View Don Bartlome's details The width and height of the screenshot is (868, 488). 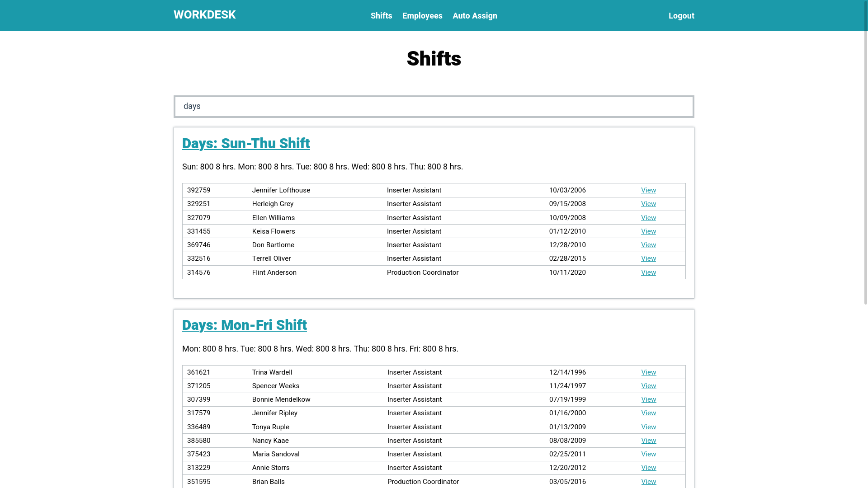tap(648, 245)
